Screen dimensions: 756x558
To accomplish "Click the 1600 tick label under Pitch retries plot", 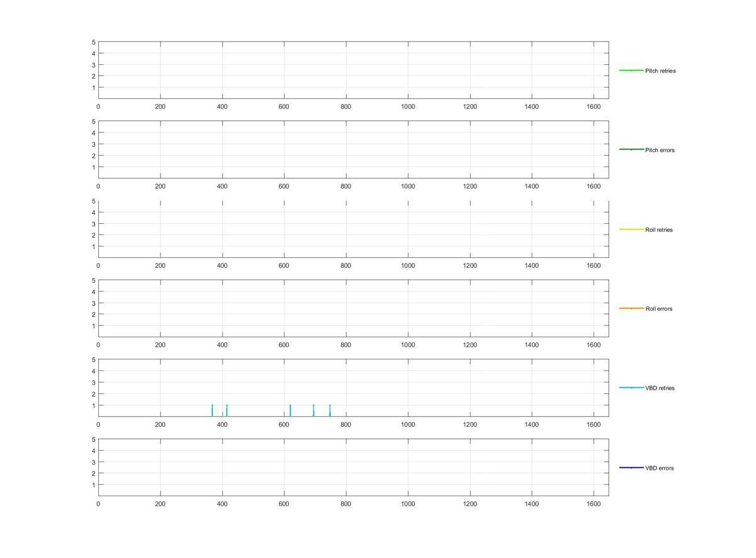I will click(x=593, y=107).
